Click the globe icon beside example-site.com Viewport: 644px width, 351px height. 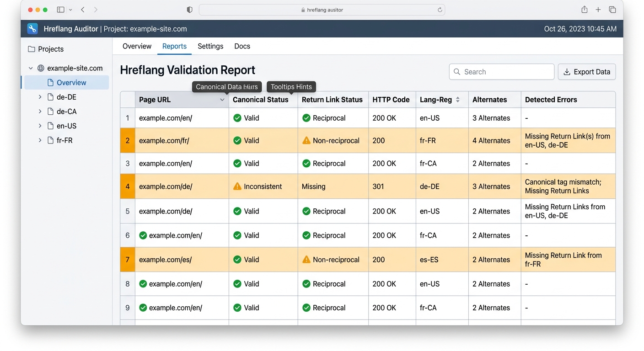point(41,68)
